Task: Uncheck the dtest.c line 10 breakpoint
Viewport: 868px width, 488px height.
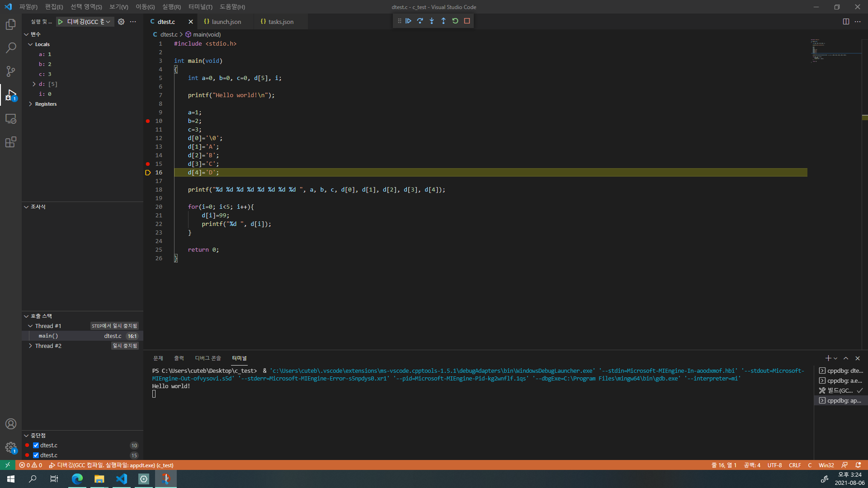Action: pos(36,446)
